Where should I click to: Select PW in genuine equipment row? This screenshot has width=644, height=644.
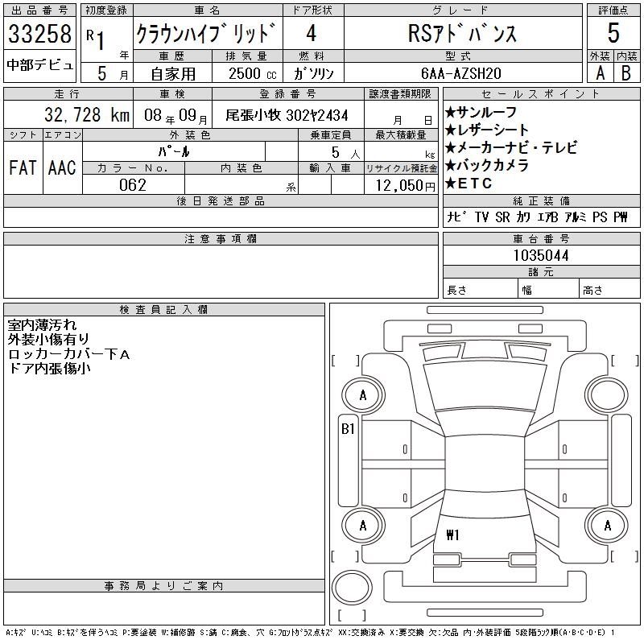[621, 217]
